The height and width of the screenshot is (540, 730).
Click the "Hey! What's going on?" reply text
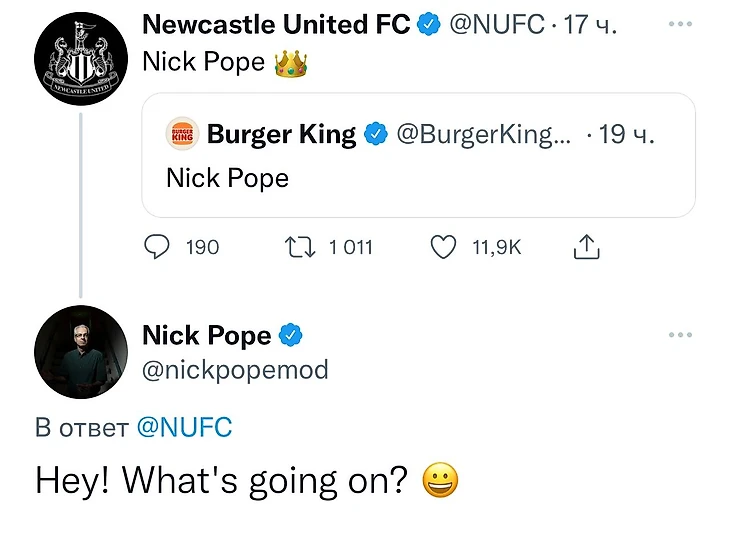point(221,481)
